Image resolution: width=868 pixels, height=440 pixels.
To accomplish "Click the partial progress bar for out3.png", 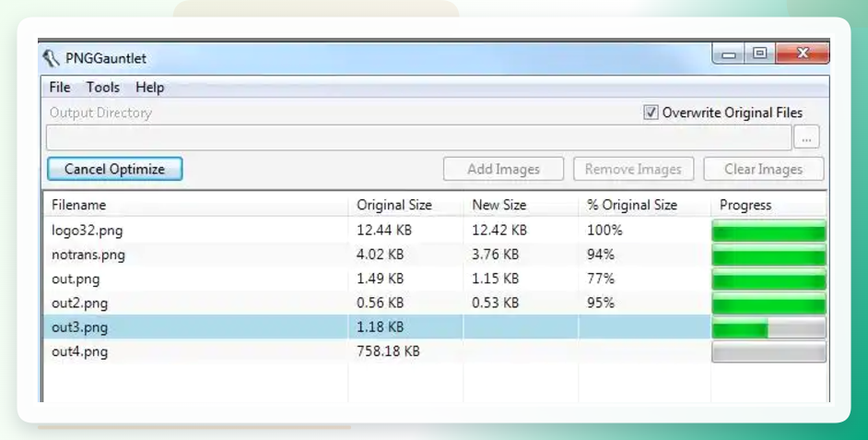I will pyautogui.click(x=768, y=327).
